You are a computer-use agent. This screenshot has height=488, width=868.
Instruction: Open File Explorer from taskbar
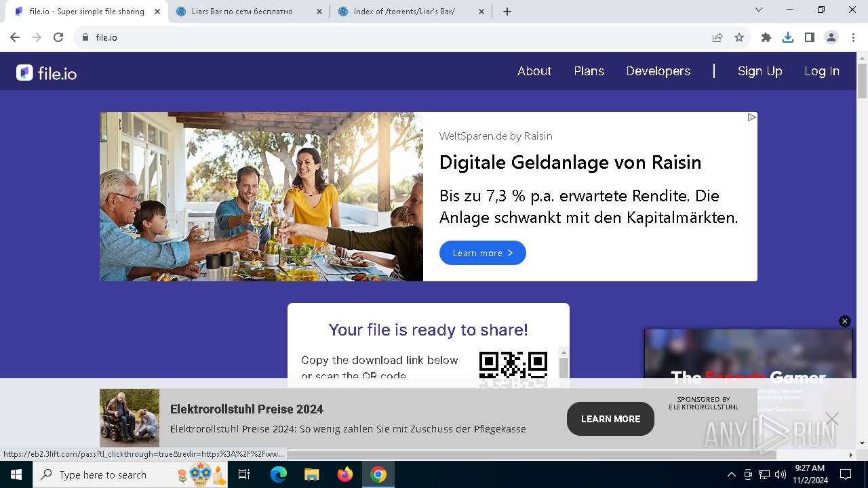click(311, 474)
